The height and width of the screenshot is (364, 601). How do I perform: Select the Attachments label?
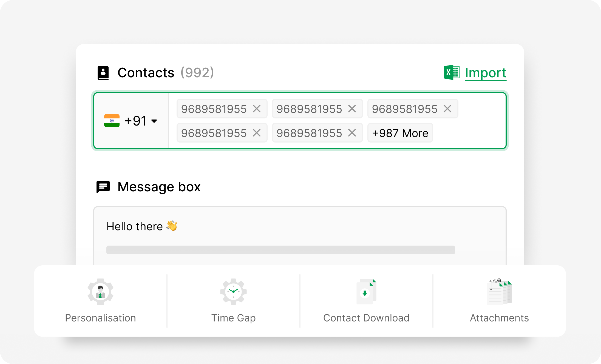pos(499,318)
